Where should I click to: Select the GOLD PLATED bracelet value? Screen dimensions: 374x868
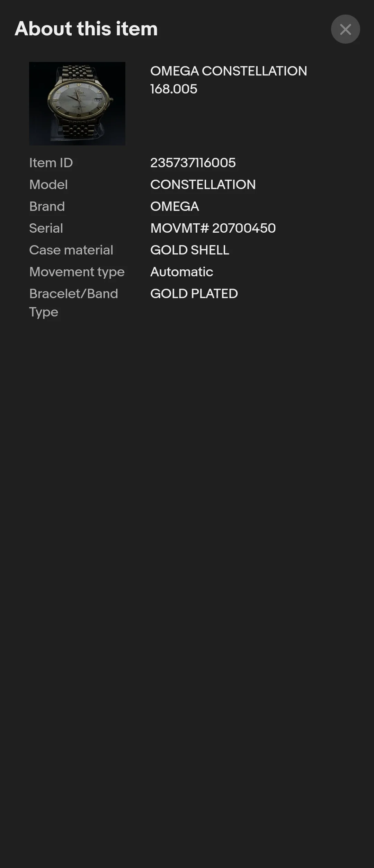coord(194,294)
